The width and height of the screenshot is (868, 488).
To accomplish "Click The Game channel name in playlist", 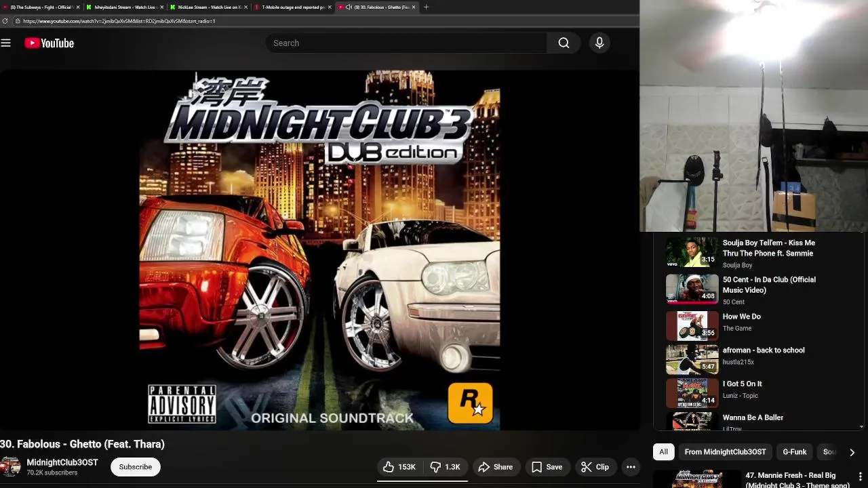I will click(x=737, y=328).
